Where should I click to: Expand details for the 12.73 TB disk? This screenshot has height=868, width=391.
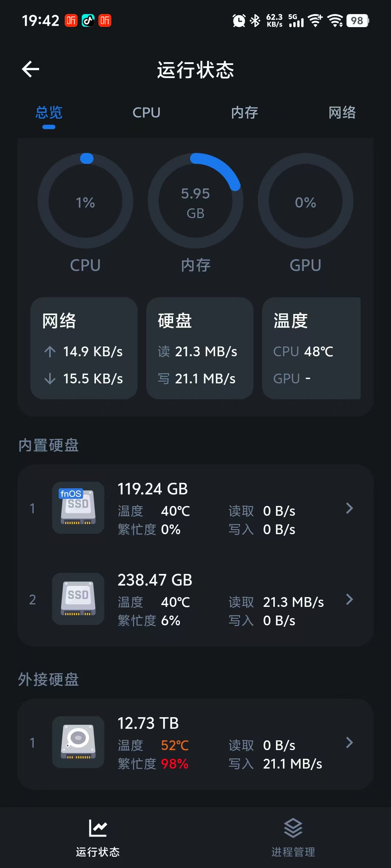click(349, 743)
